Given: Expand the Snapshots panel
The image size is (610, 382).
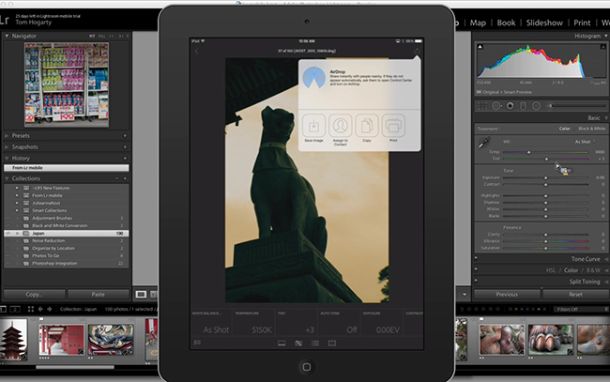Looking at the screenshot, I should pyautogui.click(x=7, y=147).
